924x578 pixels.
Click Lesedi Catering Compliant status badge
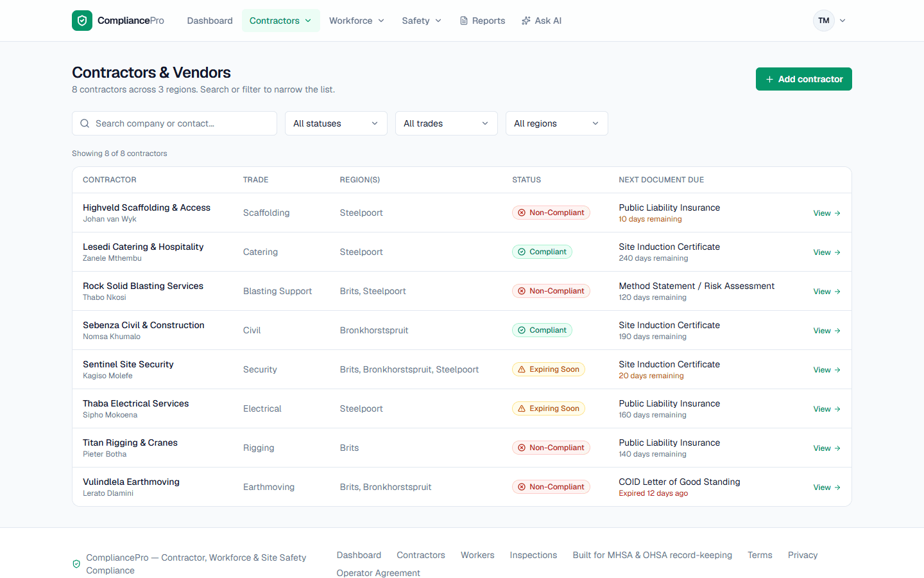pyautogui.click(x=542, y=252)
